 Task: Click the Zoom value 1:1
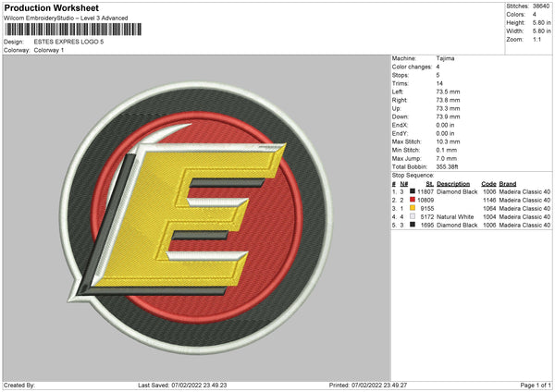click(536, 39)
